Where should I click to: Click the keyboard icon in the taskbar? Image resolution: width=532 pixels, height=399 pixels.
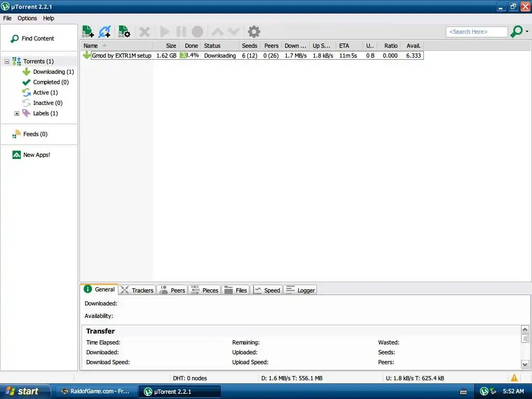click(463, 392)
